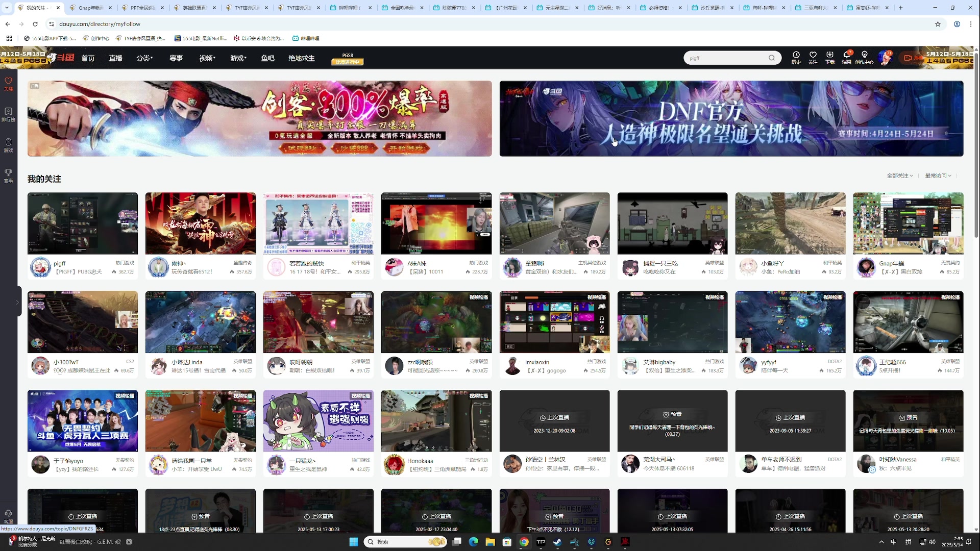Image resolution: width=980 pixels, height=551 pixels.
Task: Open 赛事 trophy icon in left sidebar
Action: pos(8,176)
